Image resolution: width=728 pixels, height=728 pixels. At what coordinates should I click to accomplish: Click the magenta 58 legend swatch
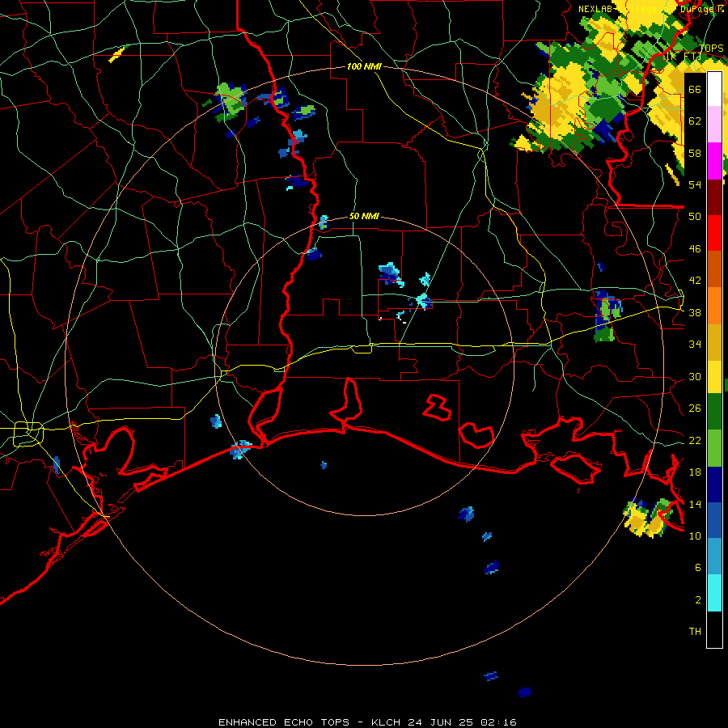[714, 161]
